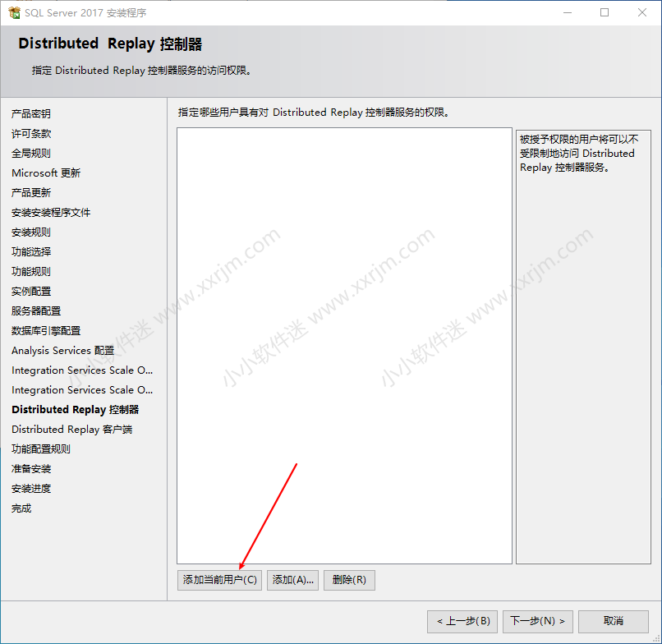The height and width of the screenshot is (644, 662).
Task: Select 实例配置 step in sidebar
Action: (31, 291)
